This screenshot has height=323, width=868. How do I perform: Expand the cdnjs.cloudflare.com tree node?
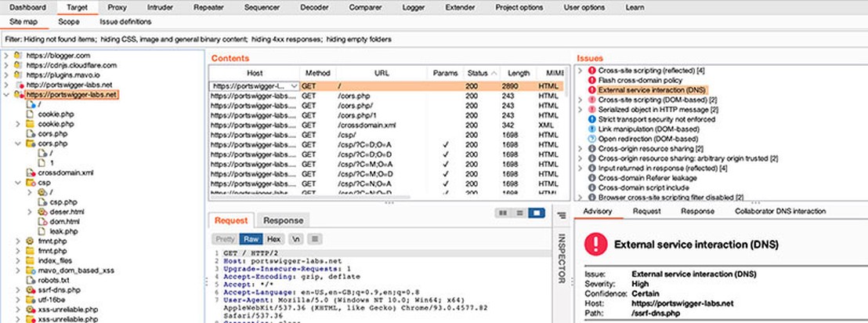pyautogui.click(x=6, y=65)
